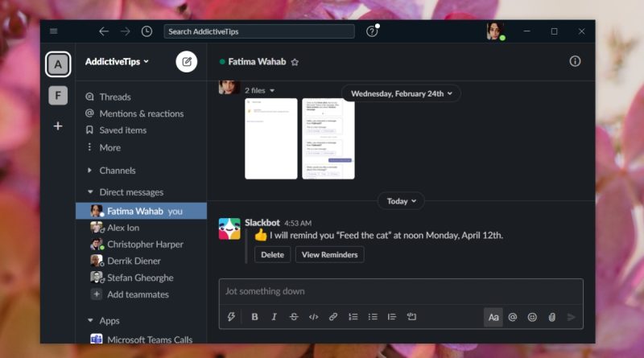Toggle ordered list formatting
The image size is (644, 358).
coord(353,316)
